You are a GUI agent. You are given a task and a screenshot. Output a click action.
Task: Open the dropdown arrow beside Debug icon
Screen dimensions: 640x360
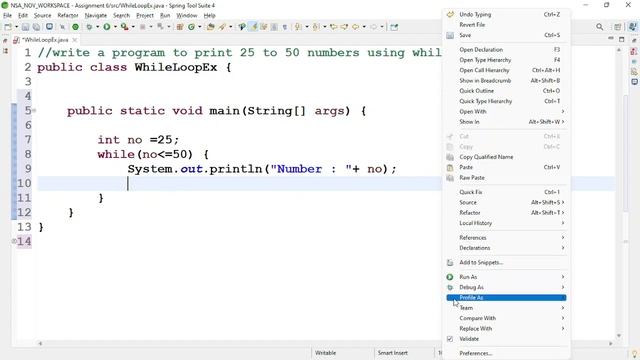click(x=97, y=27)
